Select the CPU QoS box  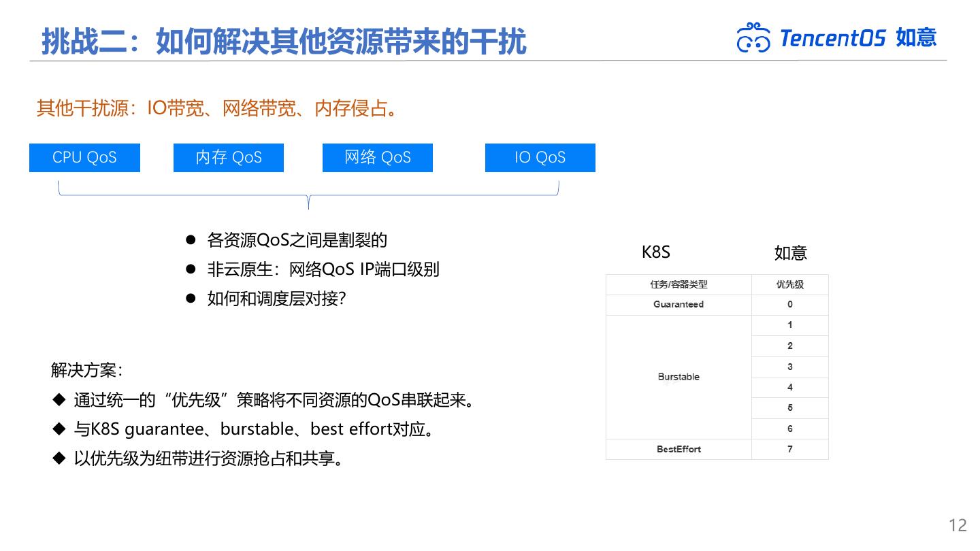click(x=84, y=157)
